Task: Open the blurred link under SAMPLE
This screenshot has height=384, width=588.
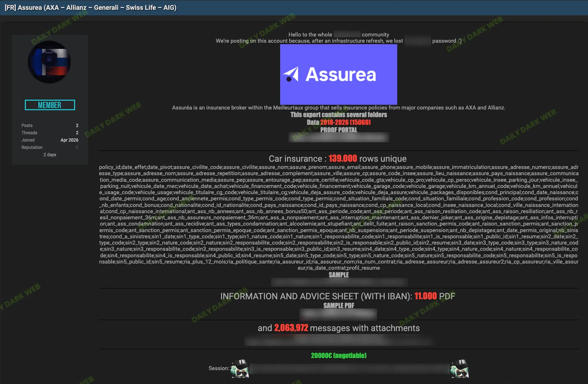Action: point(339,282)
